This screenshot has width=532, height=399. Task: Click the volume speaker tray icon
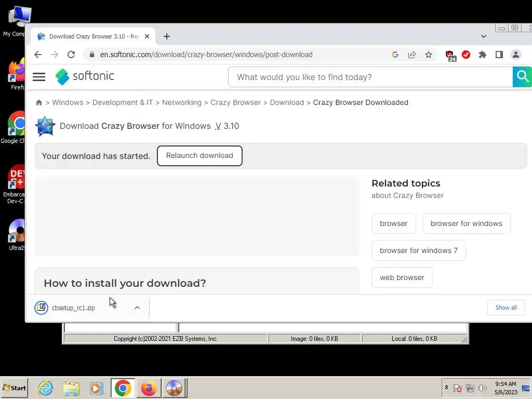pos(482,388)
